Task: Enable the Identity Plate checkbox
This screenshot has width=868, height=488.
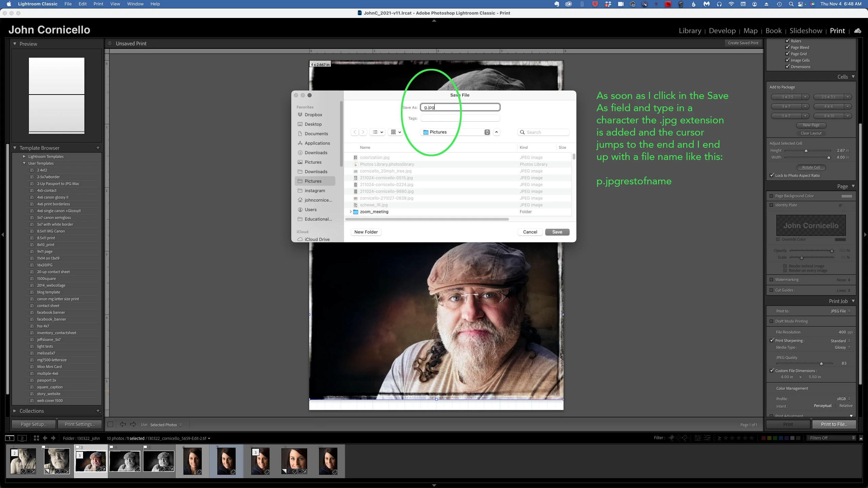Action: [x=772, y=205]
